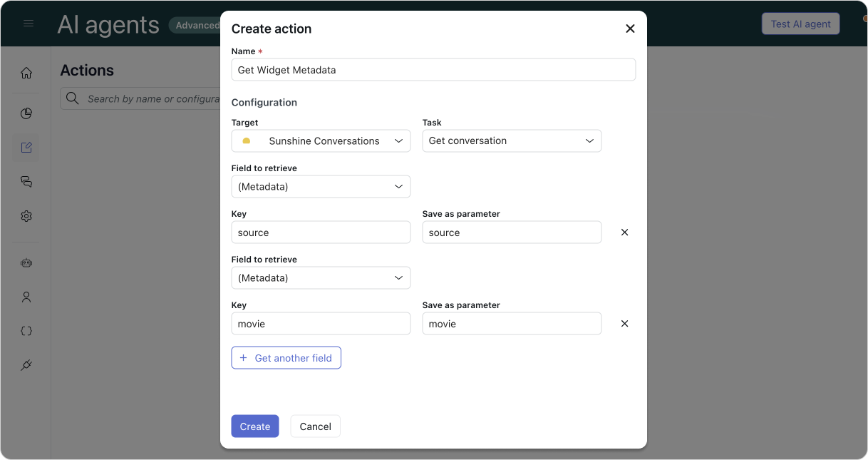Open the user profile sidebar icon

26,297
